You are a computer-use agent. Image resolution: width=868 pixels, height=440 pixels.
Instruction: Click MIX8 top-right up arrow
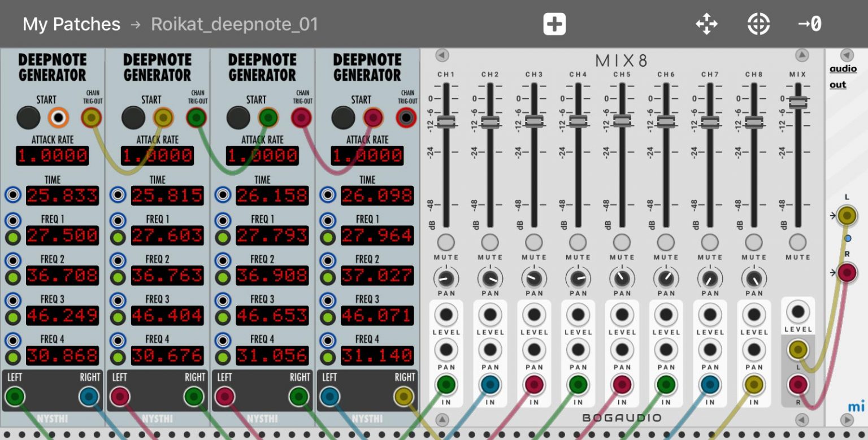802,55
